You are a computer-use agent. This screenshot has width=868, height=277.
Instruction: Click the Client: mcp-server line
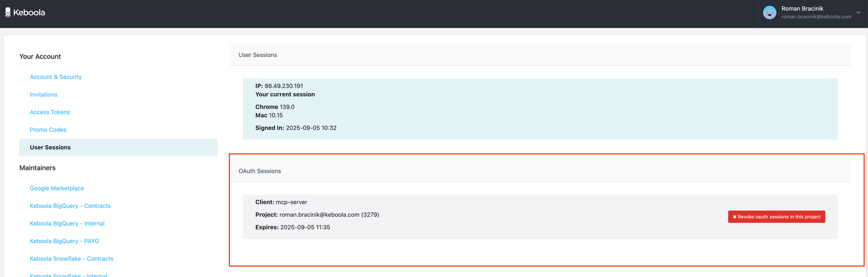point(281,202)
